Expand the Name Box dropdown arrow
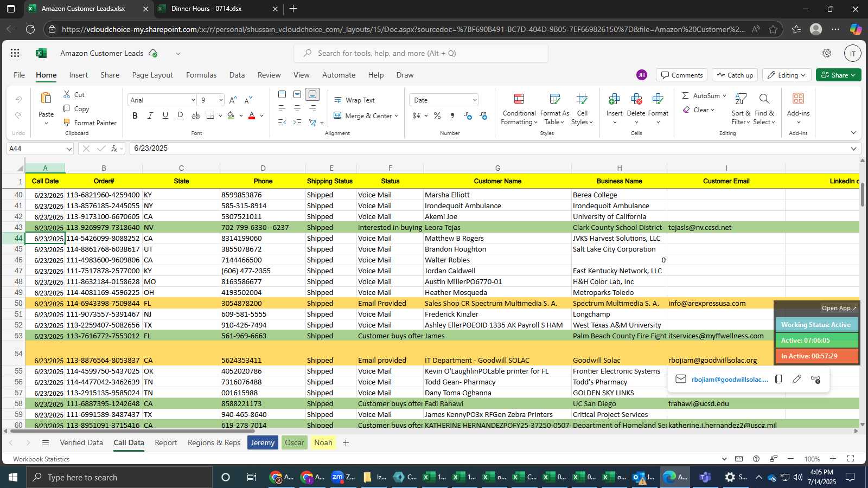Viewport: 868px width, 488px height. (69, 149)
